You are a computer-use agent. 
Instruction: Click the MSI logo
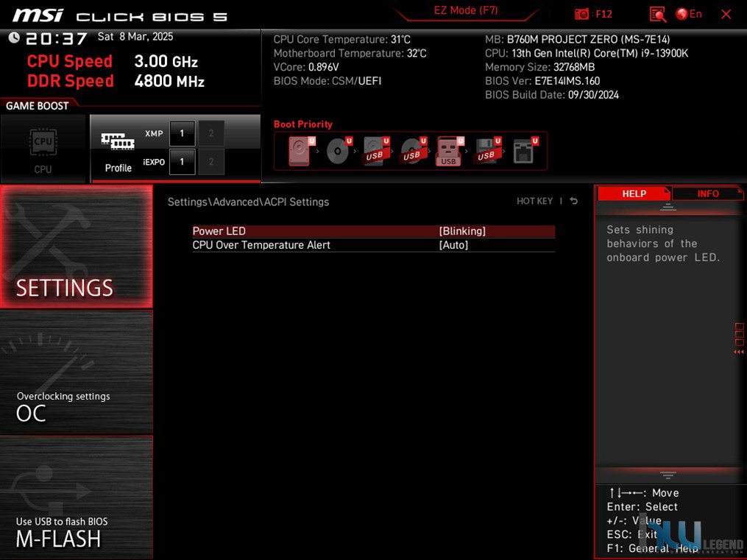pyautogui.click(x=38, y=15)
